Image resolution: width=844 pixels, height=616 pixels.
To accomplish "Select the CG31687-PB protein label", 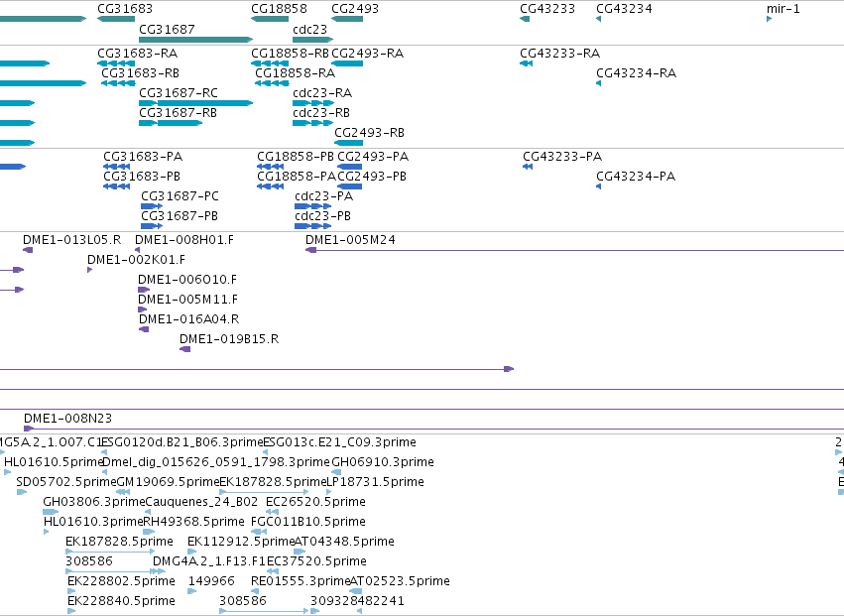I will pos(180,216).
